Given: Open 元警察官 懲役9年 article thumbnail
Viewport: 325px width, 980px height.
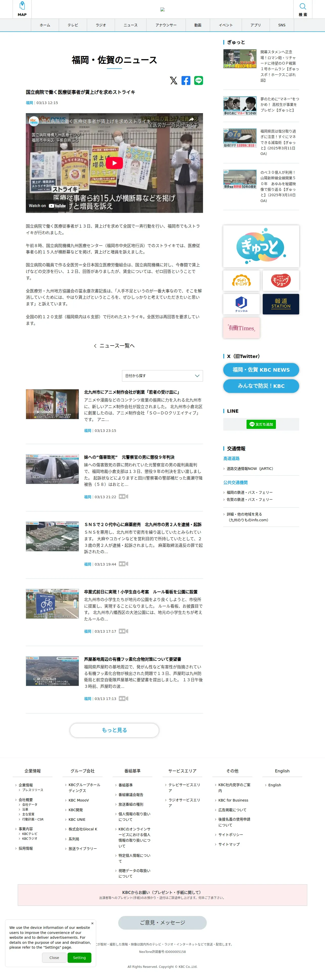Looking at the screenshot, I should tap(52, 469).
